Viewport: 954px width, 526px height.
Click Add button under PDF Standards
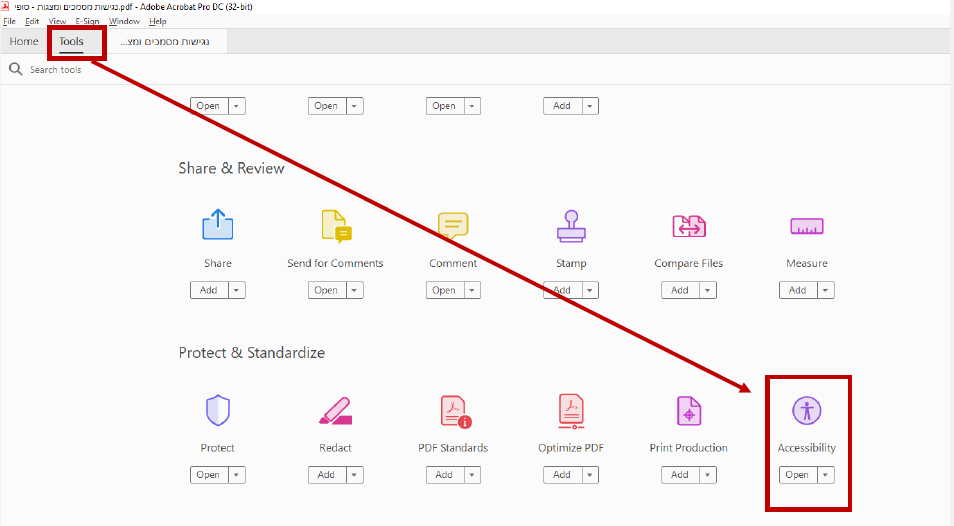point(444,475)
